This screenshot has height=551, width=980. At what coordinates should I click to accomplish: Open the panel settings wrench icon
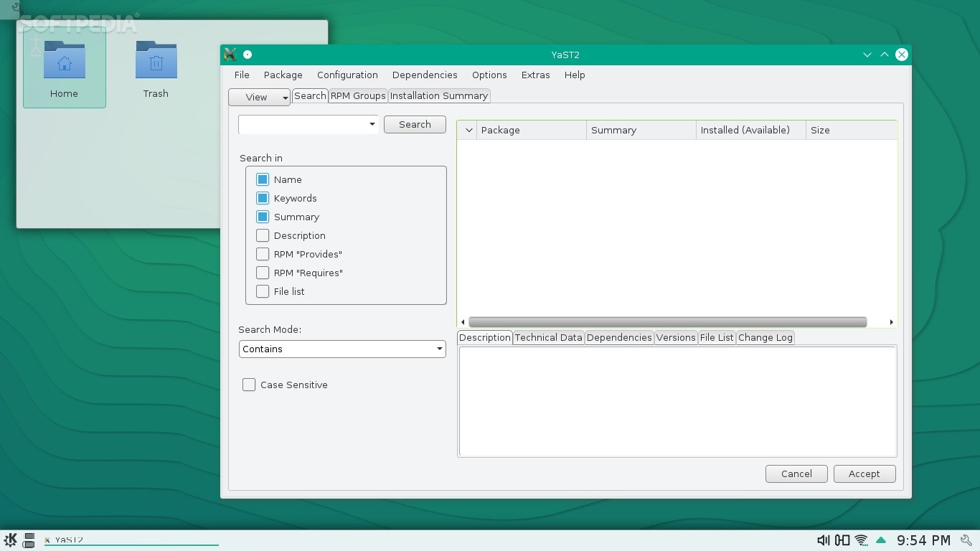click(966, 540)
